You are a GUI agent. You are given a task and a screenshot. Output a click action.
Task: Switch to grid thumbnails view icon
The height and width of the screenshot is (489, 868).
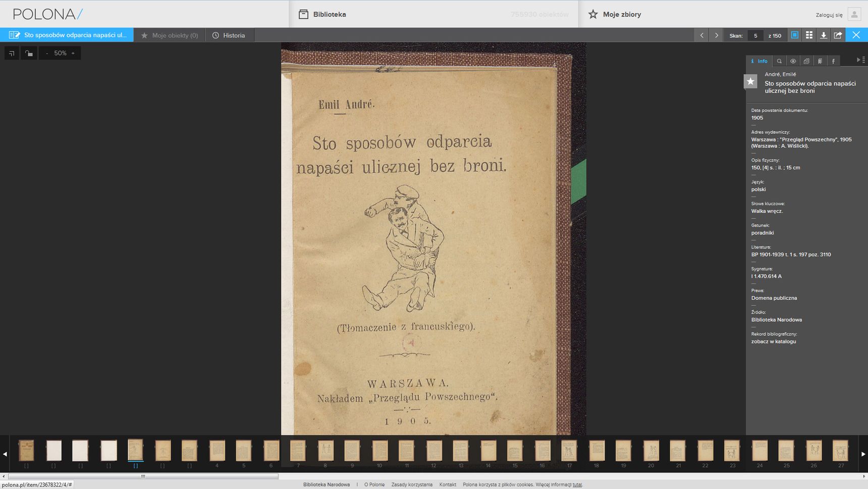(809, 35)
